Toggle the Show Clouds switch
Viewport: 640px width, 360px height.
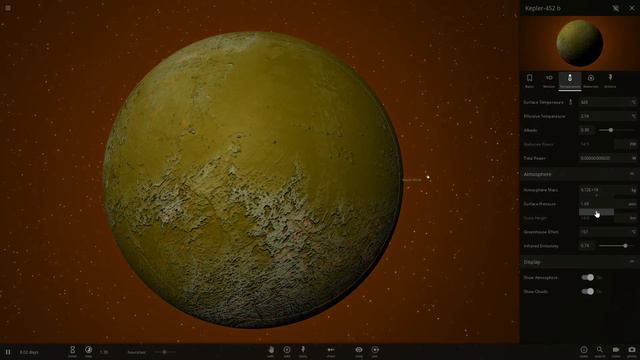click(x=588, y=291)
